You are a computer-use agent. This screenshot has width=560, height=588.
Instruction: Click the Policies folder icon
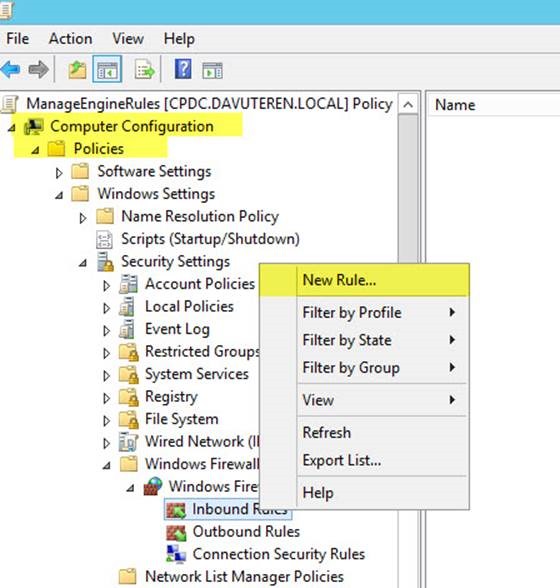pyautogui.click(x=57, y=148)
